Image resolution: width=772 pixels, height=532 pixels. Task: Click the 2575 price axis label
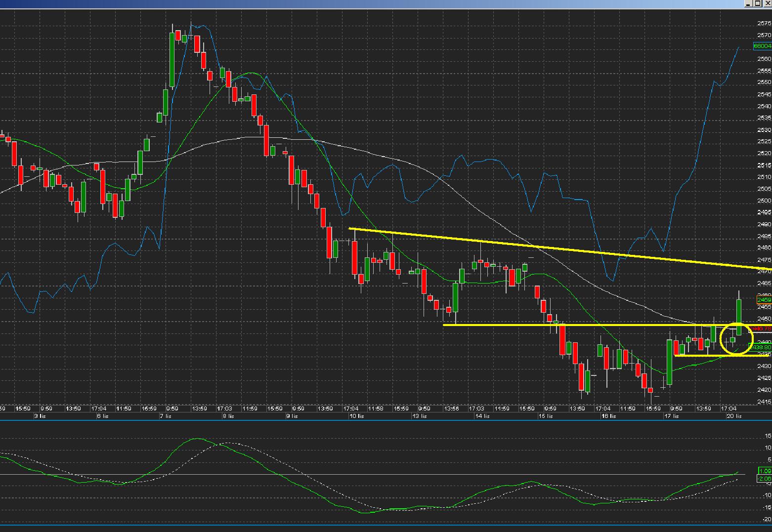tap(764, 23)
